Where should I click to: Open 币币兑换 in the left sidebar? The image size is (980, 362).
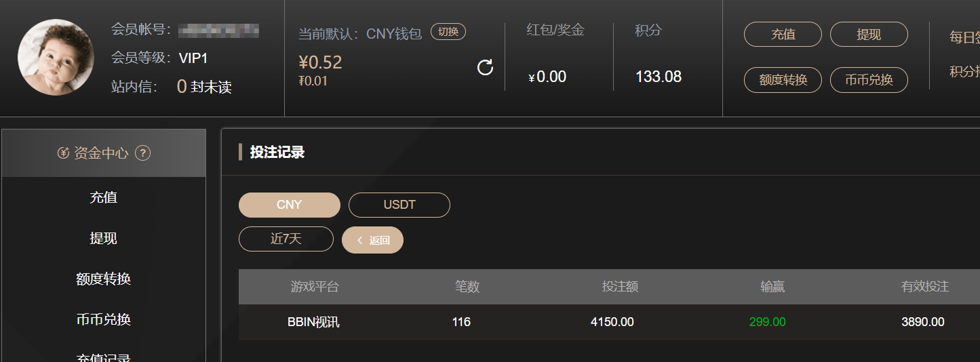pos(104,319)
